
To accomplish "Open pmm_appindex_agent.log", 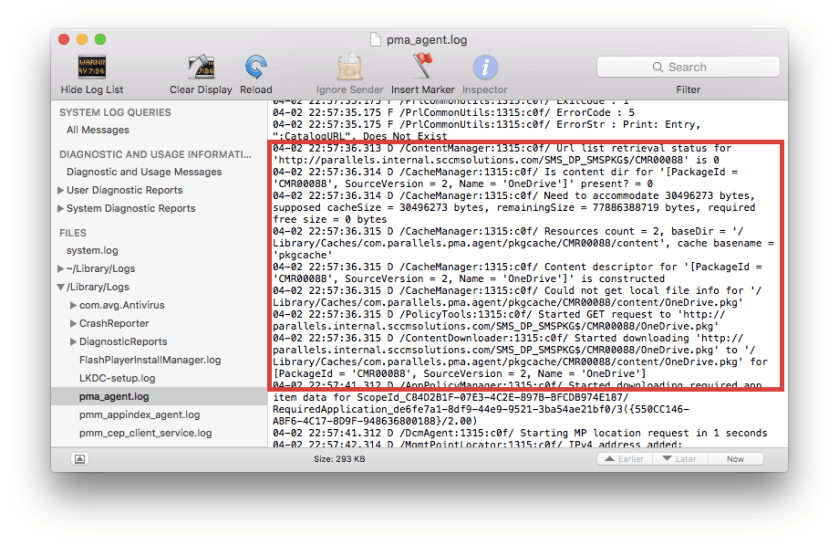I will coord(140,414).
